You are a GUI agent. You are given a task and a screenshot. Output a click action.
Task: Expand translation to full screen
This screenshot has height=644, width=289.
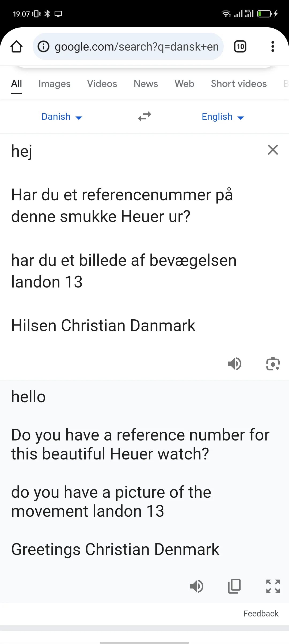273,586
